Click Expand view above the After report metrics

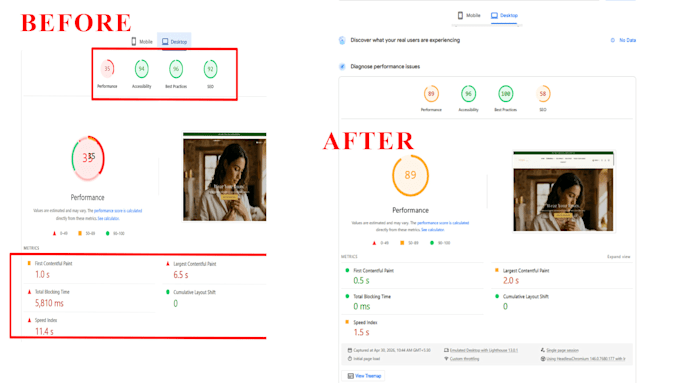pyautogui.click(x=618, y=257)
